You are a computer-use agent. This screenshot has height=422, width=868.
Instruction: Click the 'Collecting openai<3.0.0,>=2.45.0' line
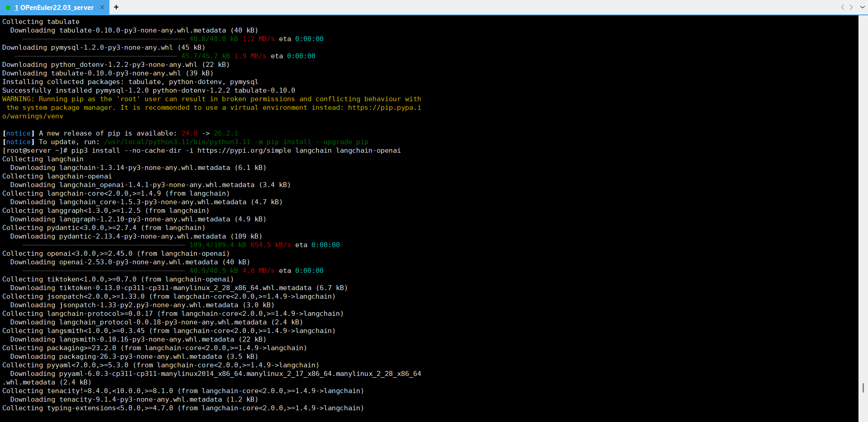tap(116, 253)
